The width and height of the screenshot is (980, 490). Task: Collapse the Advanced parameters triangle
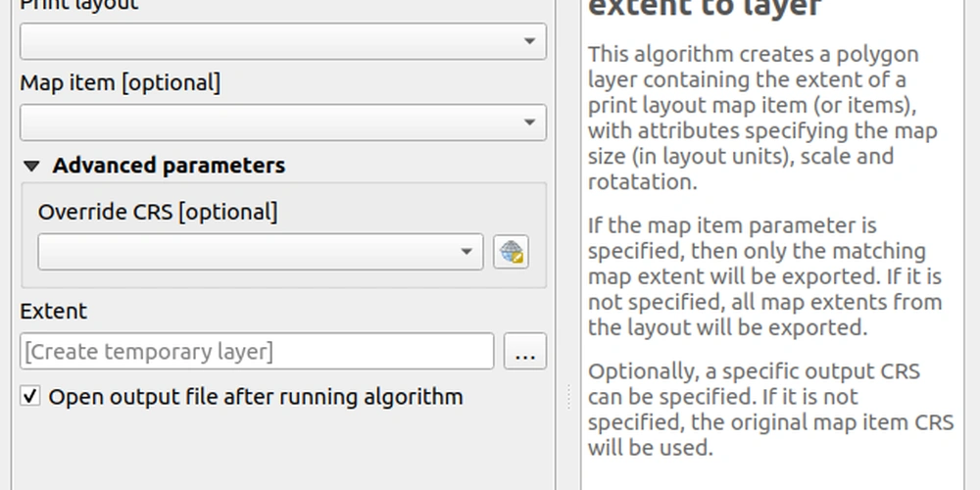31,166
